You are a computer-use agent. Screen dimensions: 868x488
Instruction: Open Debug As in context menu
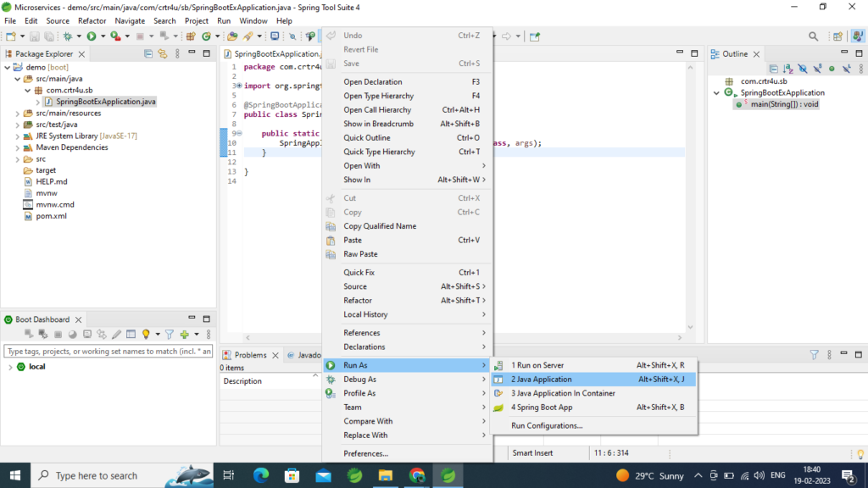pos(407,380)
